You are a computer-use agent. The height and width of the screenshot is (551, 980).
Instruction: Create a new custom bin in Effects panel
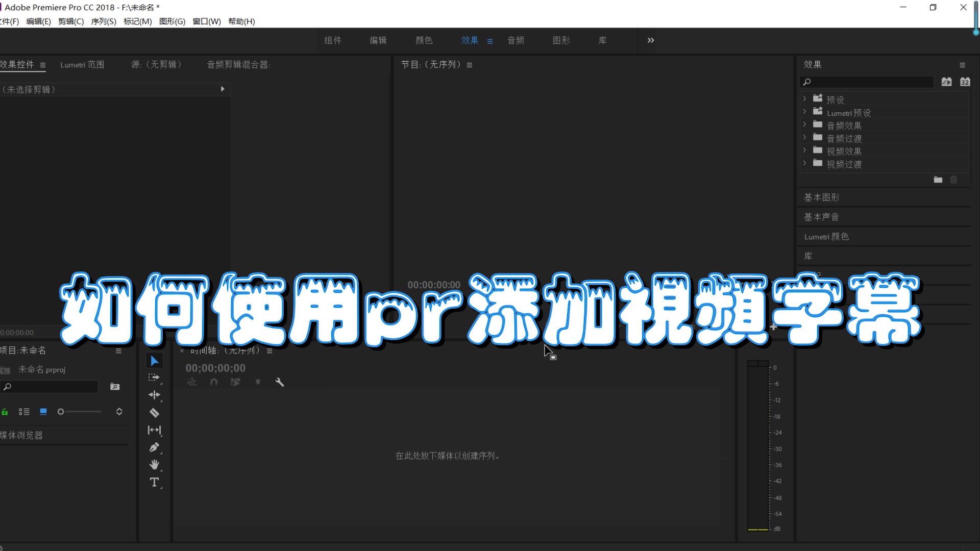click(x=938, y=180)
